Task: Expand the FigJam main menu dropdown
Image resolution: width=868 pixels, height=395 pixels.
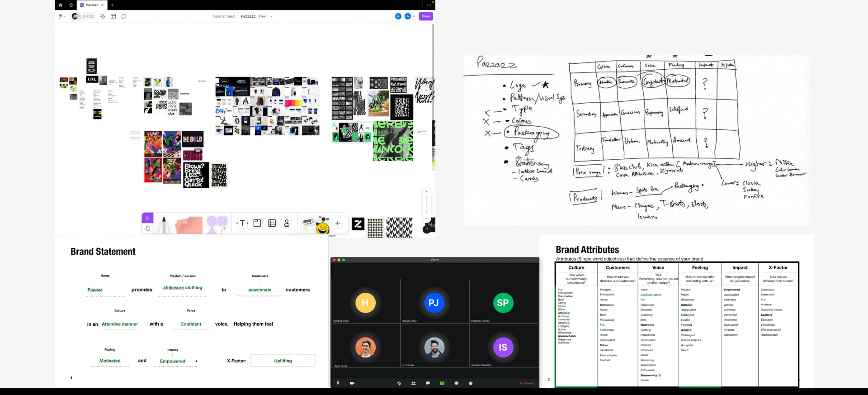Action: tap(61, 16)
